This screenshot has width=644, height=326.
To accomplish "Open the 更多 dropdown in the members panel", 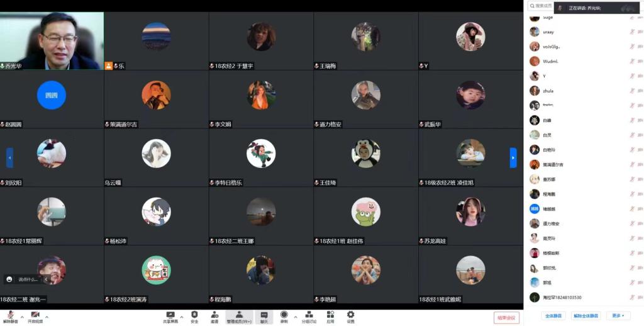I will [619, 316].
